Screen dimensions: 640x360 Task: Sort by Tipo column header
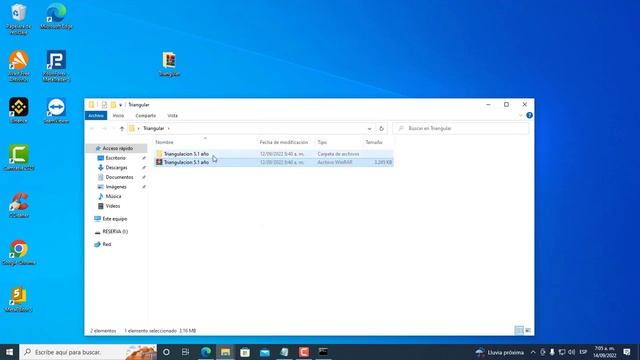coord(322,142)
